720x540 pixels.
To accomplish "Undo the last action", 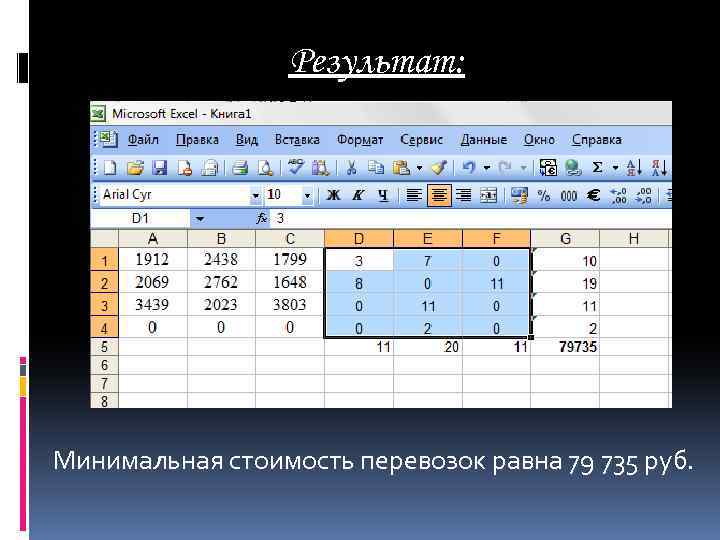I will pyautogui.click(x=469, y=168).
